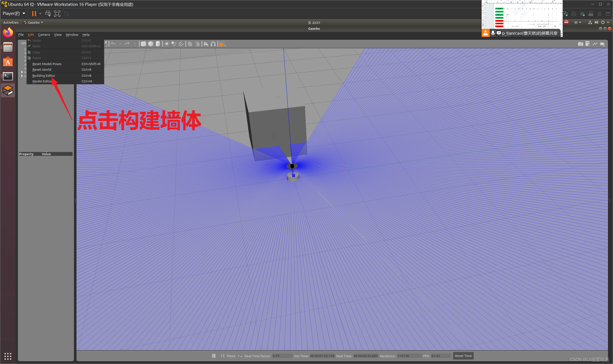Click the toolbar copy icon
The height and width of the screenshot is (364, 613).
pos(190,44)
